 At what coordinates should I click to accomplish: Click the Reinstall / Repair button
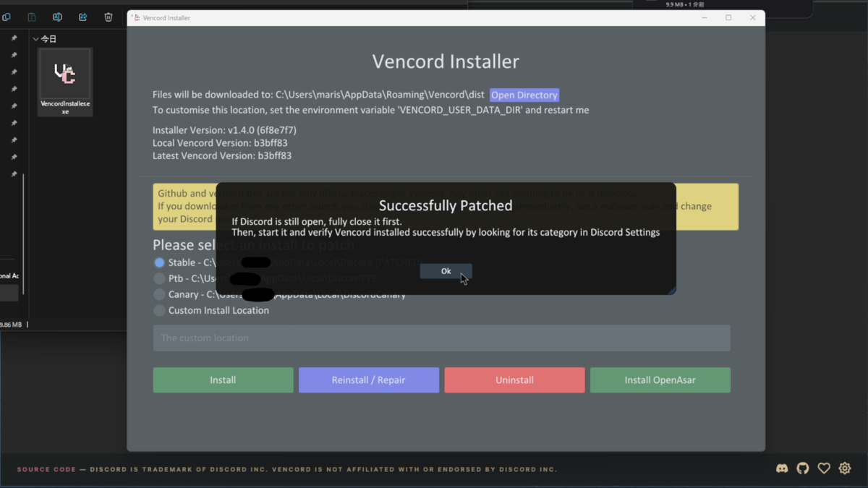(x=369, y=380)
